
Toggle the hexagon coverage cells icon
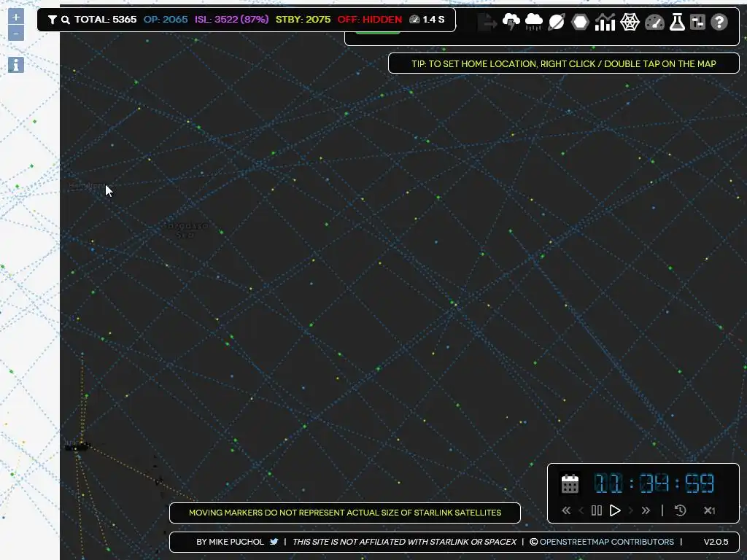tap(580, 22)
